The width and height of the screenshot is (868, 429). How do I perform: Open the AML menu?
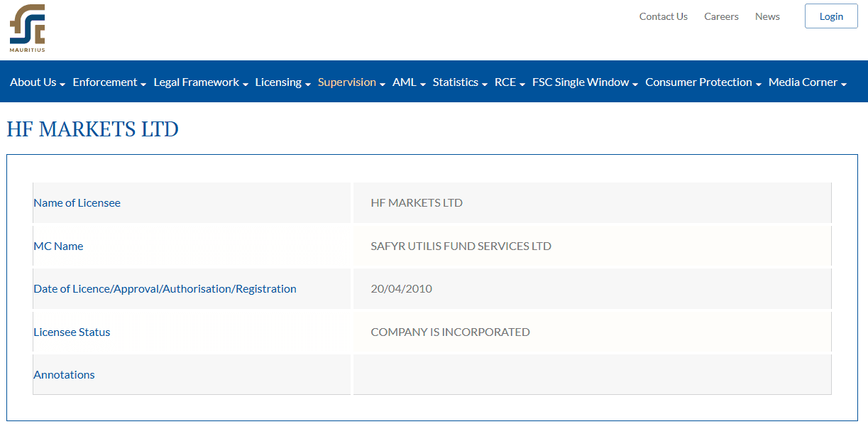(409, 82)
